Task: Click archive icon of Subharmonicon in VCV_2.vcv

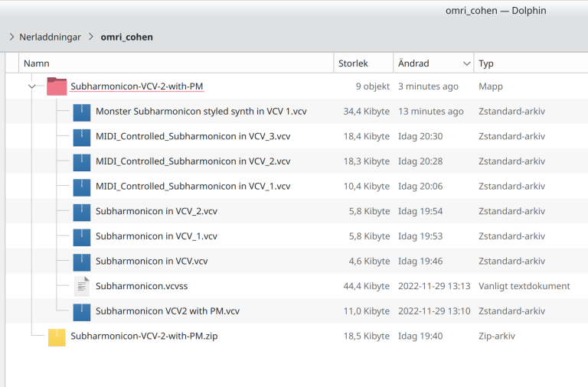Action: (x=82, y=213)
